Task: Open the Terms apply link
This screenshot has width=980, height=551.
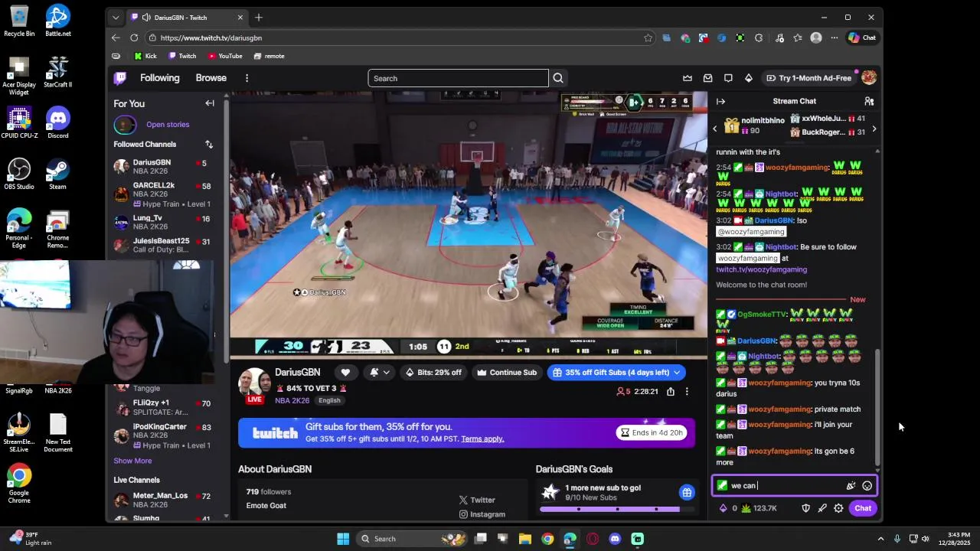Action: pos(482,439)
